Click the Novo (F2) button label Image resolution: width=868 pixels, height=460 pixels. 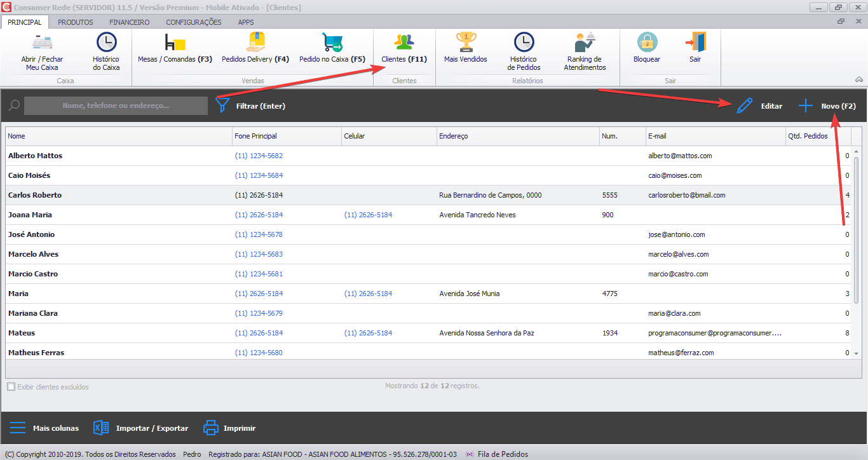(839, 106)
